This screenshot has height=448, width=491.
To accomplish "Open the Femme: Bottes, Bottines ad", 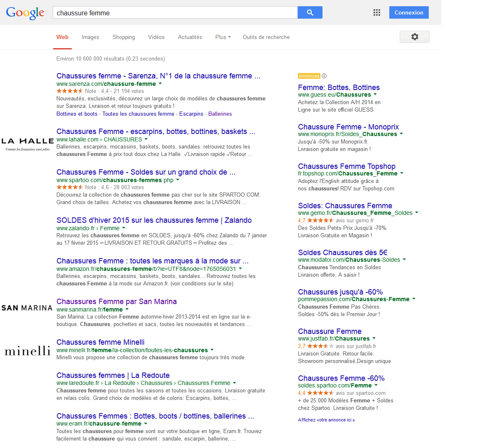I will pos(339,88).
